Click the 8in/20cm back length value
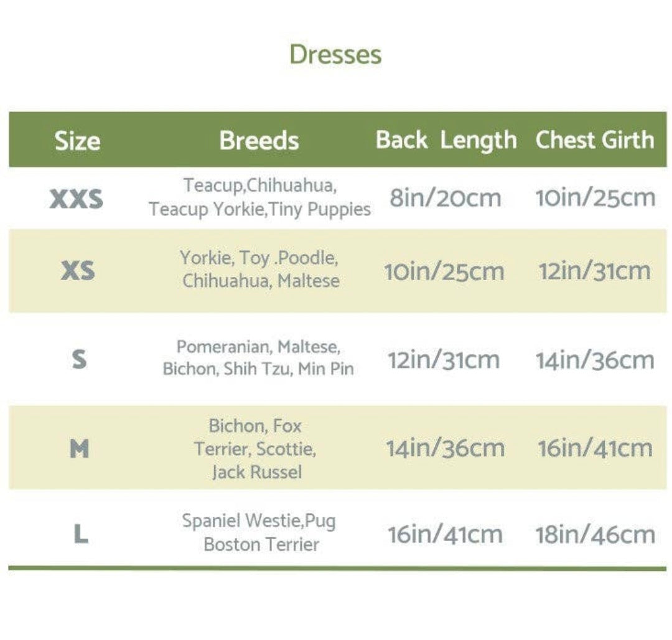Viewport: 672px width, 640px height. point(445,198)
